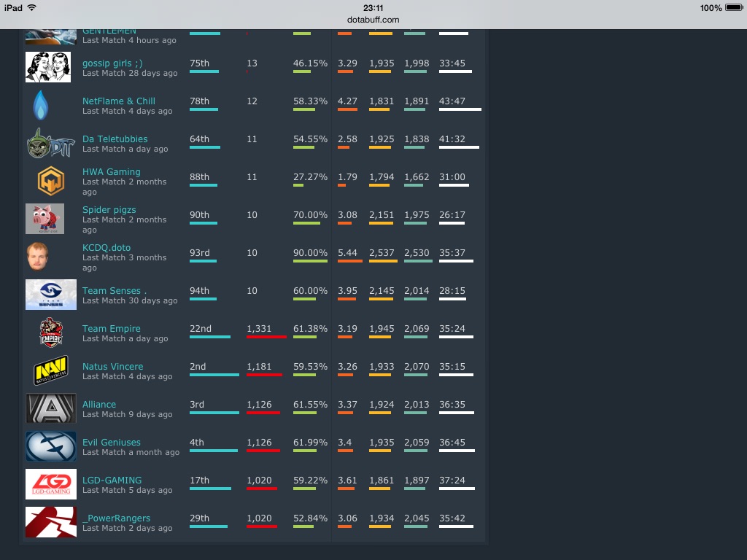Open the Team Senses . team link
The width and height of the screenshot is (747, 560).
click(115, 290)
